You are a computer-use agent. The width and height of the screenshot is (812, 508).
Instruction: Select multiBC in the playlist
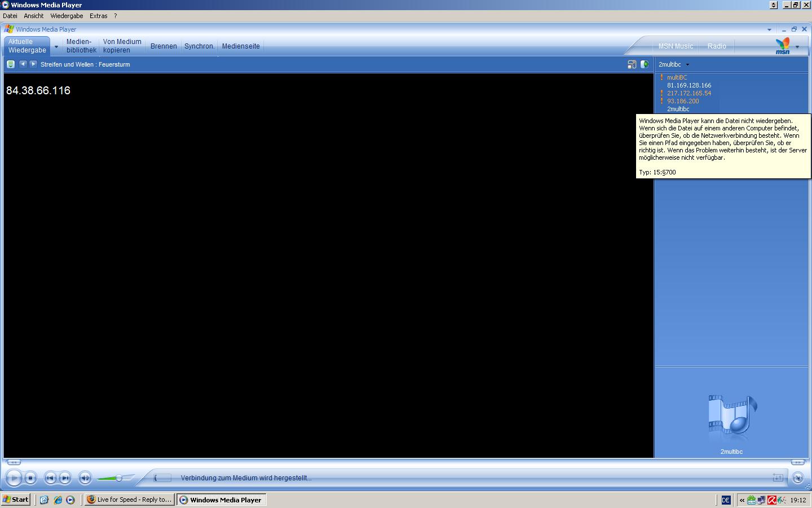pos(677,77)
